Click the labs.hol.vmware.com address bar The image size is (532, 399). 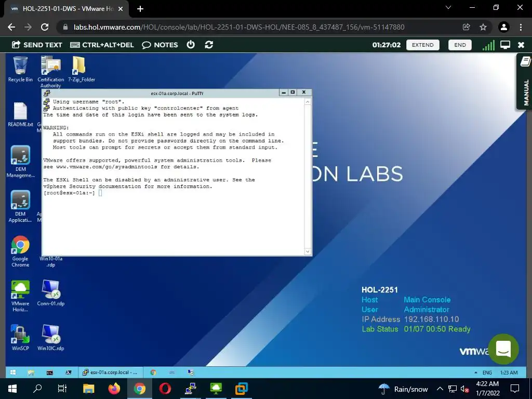[x=239, y=27]
